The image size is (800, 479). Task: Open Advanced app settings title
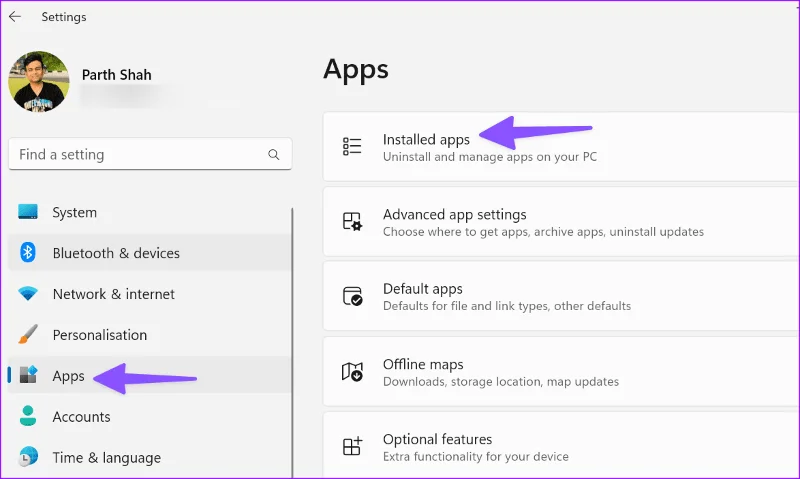coord(455,214)
